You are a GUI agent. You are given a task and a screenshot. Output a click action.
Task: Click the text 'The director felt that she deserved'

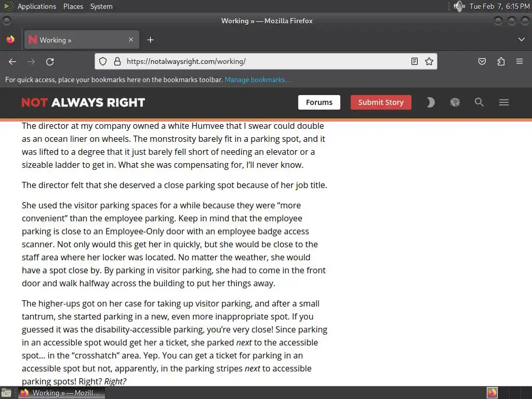point(88,185)
